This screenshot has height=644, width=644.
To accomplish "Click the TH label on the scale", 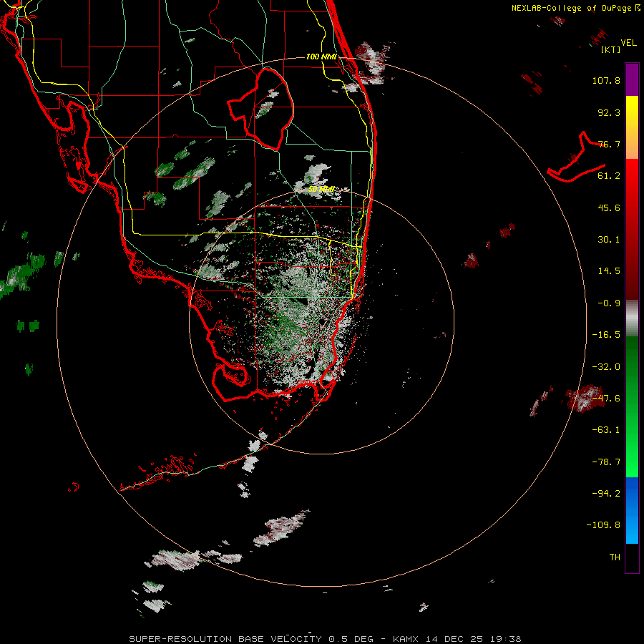I will [x=615, y=557].
